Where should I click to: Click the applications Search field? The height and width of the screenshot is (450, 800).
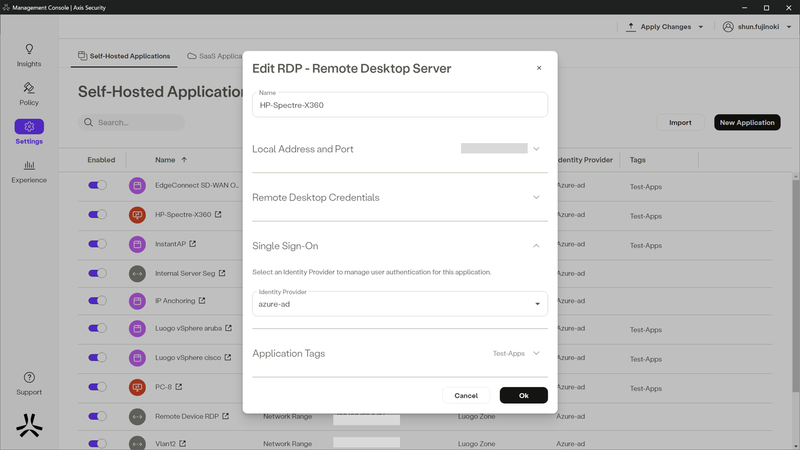131,122
